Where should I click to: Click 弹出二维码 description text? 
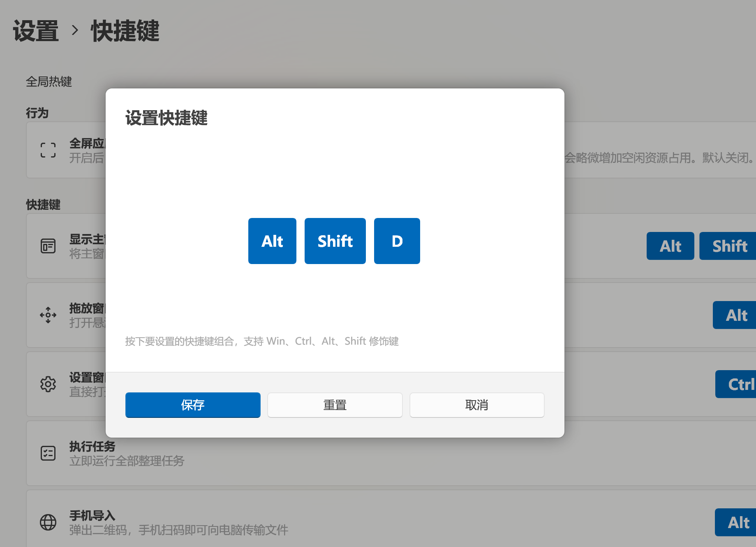click(x=179, y=530)
